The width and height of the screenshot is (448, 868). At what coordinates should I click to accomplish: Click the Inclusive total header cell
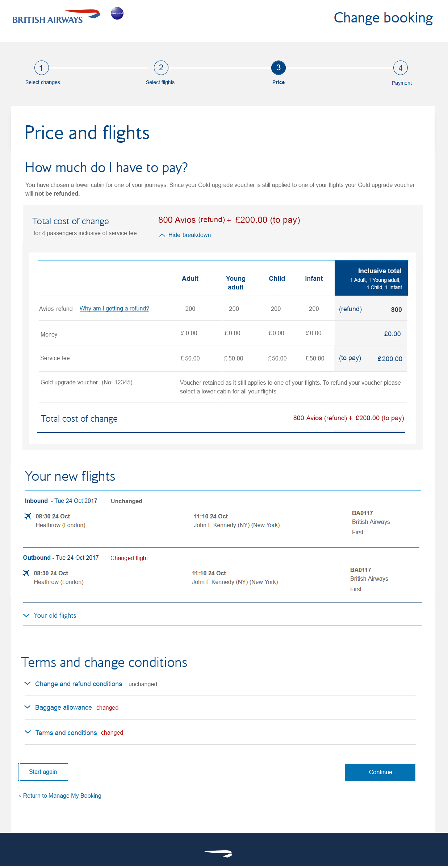coord(371,278)
